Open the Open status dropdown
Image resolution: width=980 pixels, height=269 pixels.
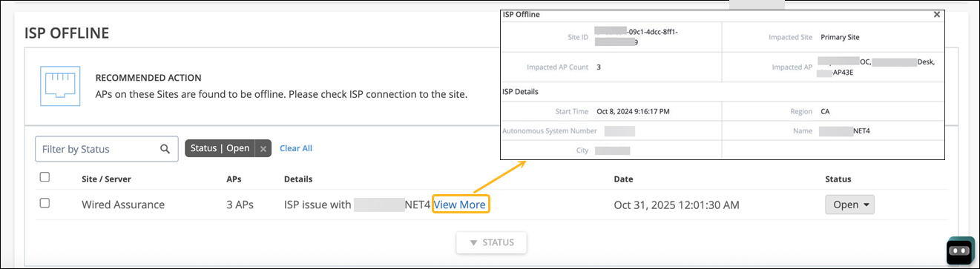849,205
